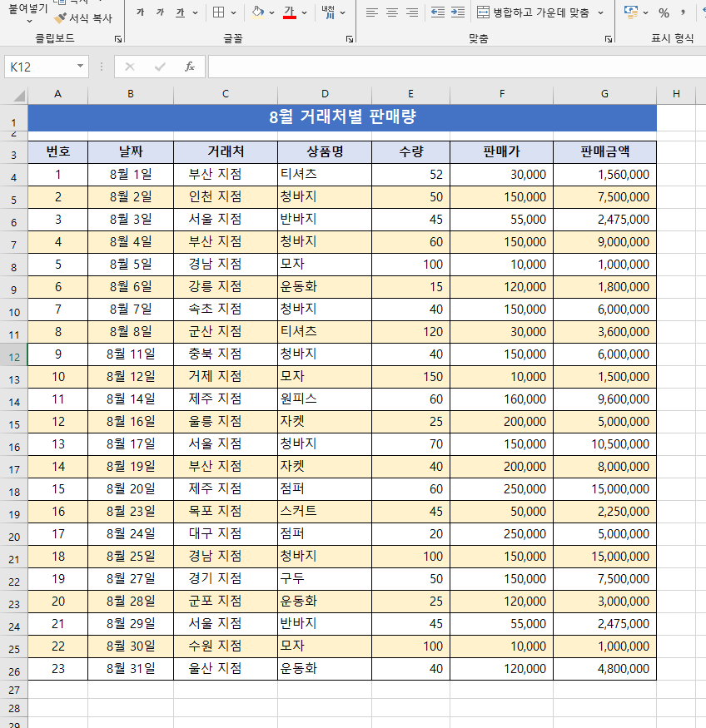Screen dimensions: 706x728
Task: Toggle bold formatting with the first 가 button
Action: click(x=140, y=12)
